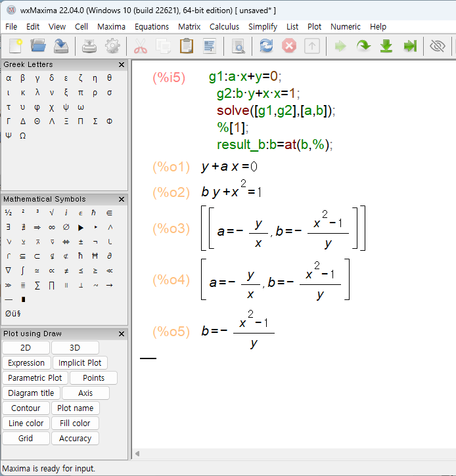Open the Edit menu

(x=33, y=27)
